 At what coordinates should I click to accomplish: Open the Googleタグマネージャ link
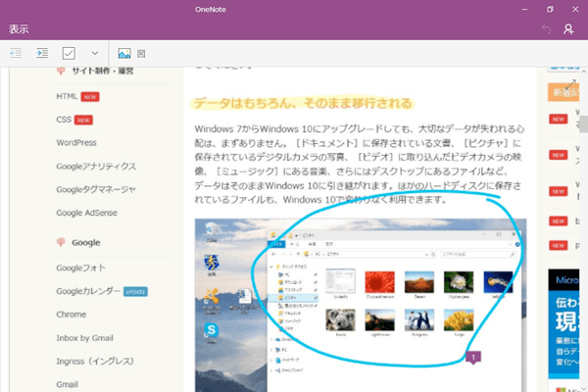coord(96,189)
